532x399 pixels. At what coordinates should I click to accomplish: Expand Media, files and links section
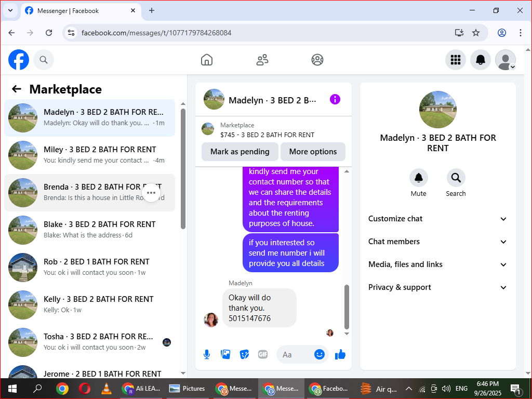click(437, 264)
